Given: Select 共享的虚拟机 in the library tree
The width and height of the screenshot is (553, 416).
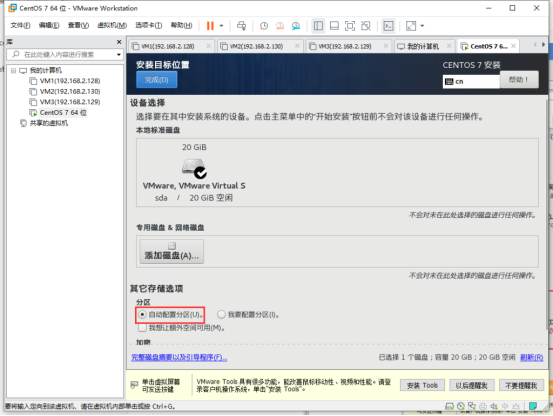Looking at the screenshot, I should point(49,123).
